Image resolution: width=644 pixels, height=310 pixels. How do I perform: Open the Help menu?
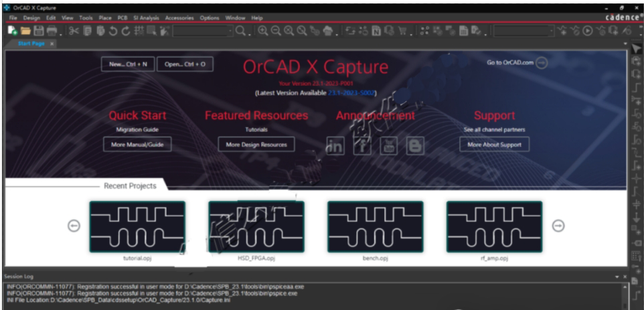tap(256, 18)
